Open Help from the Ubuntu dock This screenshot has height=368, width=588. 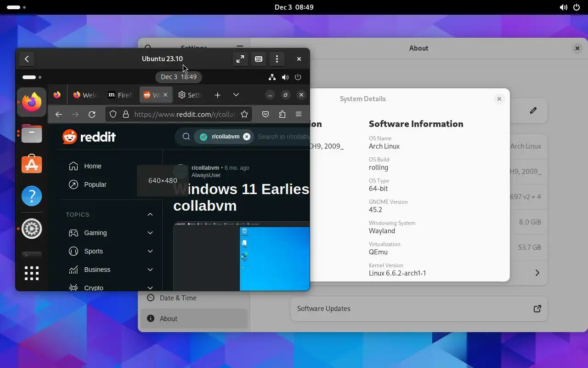[x=32, y=196]
